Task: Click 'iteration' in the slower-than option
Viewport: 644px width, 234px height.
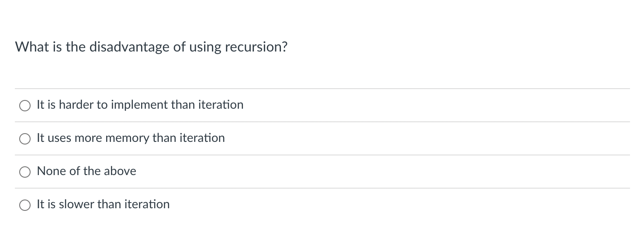Action: point(146,204)
